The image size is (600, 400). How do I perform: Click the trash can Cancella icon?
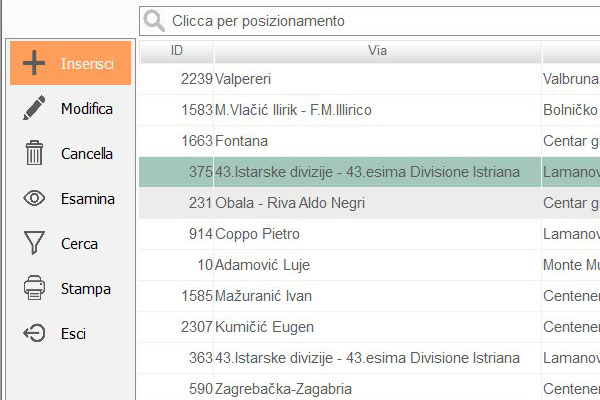35,154
